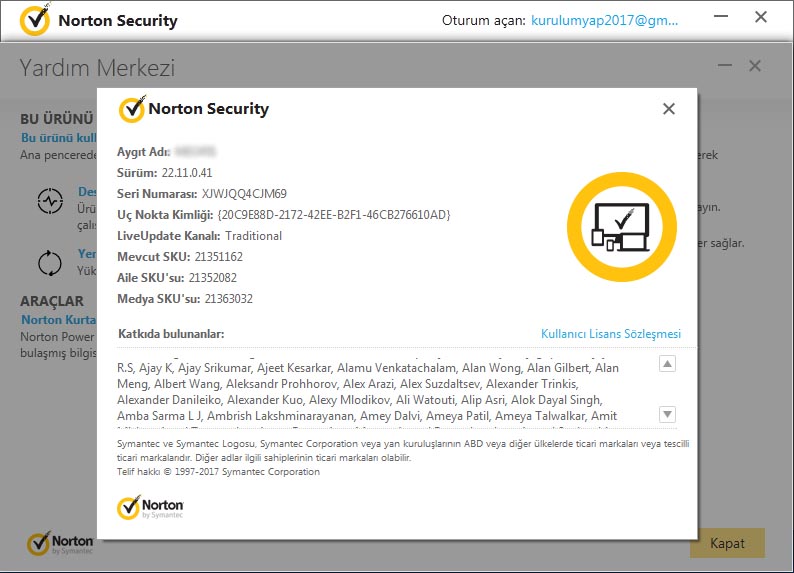Click the Telif hakkı 1997-2017 Symantec line
This screenshot has height=573, width=794.
pos(218,472)
